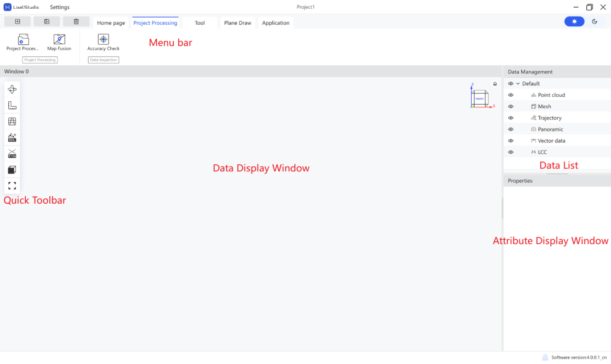Screen dimensions: 611x364
Task: Click the status bar icon beside version
Action: 545,357
